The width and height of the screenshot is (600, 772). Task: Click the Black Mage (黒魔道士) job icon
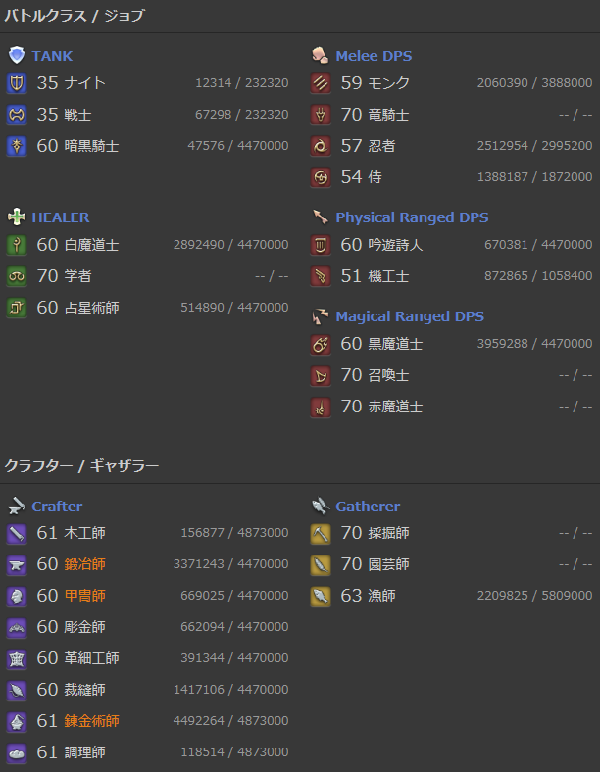click(x=320, y=344)
